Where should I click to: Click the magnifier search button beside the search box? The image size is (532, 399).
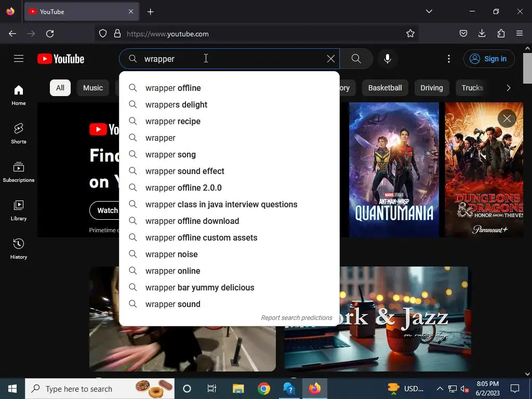(356, 59)
